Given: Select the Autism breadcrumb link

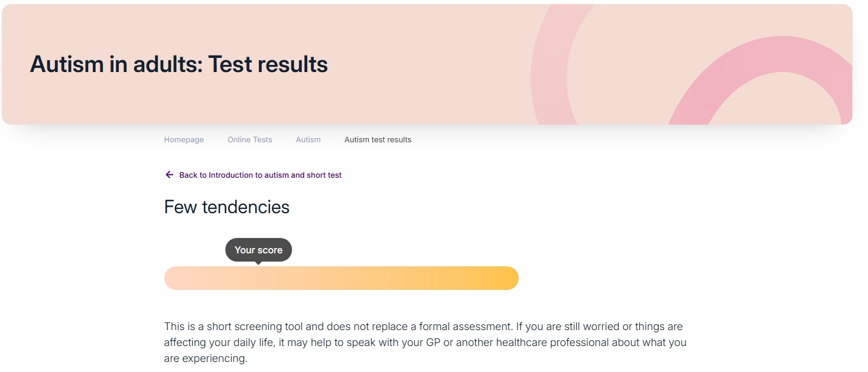Looking at the screenshot, I should (x=308, y=140).
